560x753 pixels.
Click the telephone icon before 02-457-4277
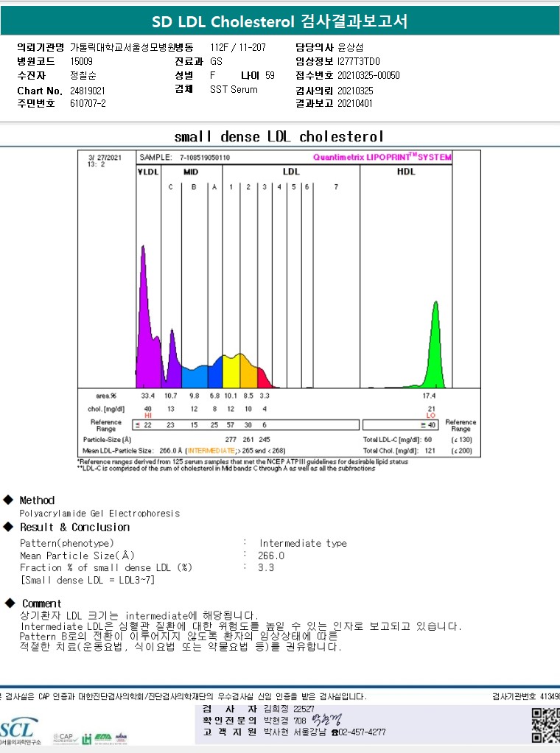pos(335,732)
